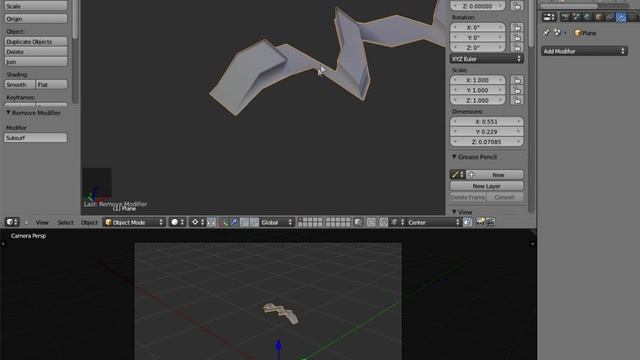Open the Center snap target dropdown
The width and height of the screenshot is (640, 360).
[x=434, y=222]
